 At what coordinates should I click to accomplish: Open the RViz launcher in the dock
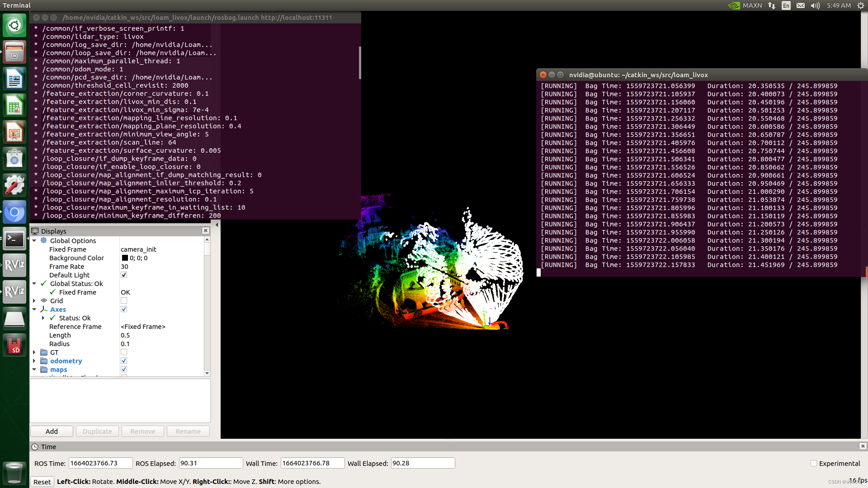[14, 265]
